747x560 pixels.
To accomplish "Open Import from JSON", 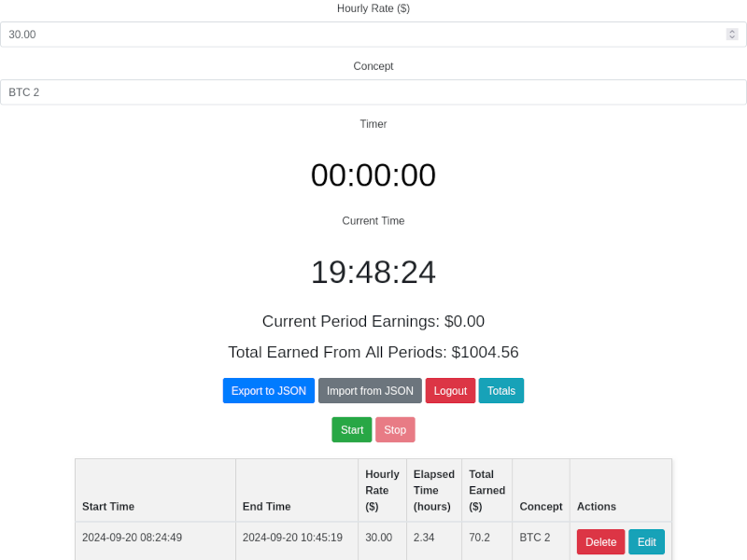I will point(370,391).
